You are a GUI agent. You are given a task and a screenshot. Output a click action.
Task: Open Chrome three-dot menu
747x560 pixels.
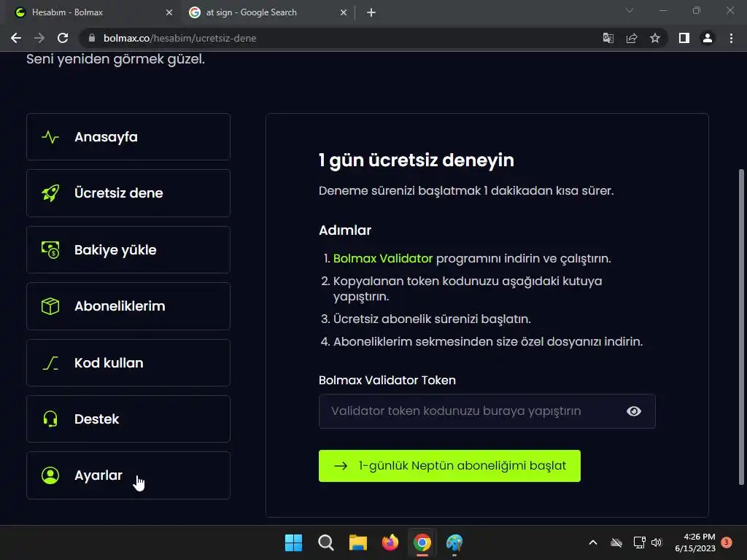tap(731, 38)
